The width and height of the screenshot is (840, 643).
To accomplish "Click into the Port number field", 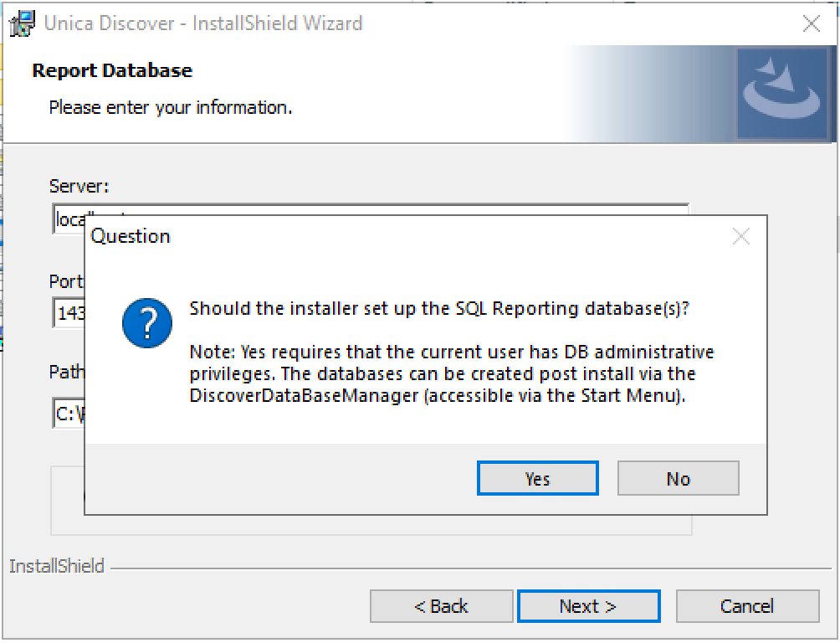I will tap(69, 314).
